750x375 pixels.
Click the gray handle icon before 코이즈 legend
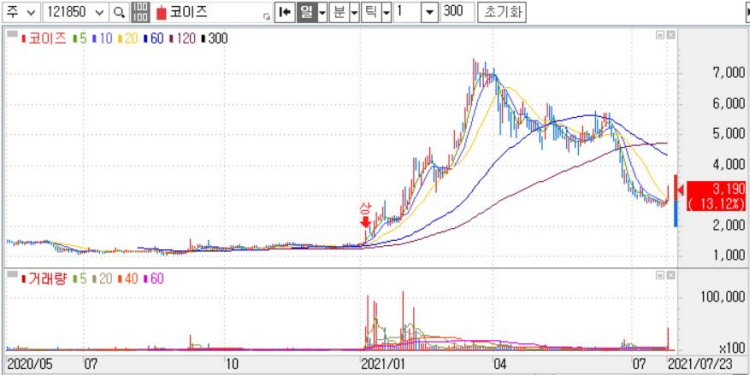(x=13, y=34)
